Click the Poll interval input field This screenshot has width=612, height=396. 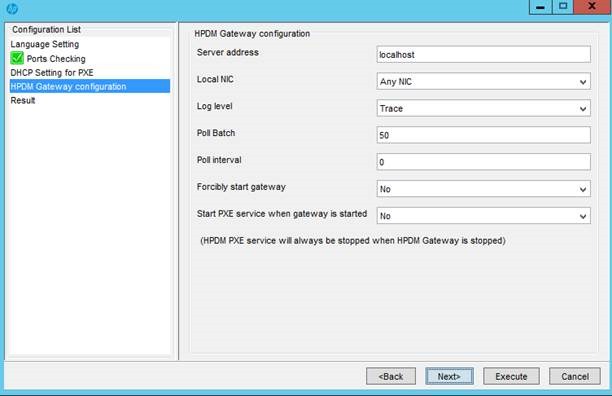(483, 162)
